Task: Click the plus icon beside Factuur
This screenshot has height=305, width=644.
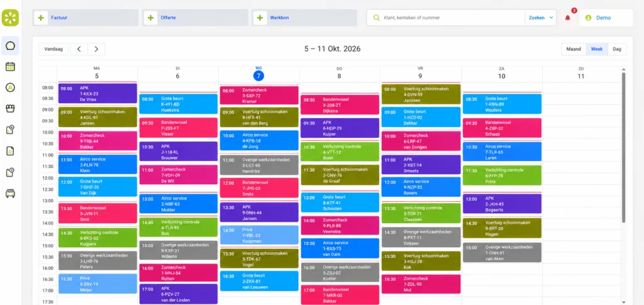Action: 41,18
